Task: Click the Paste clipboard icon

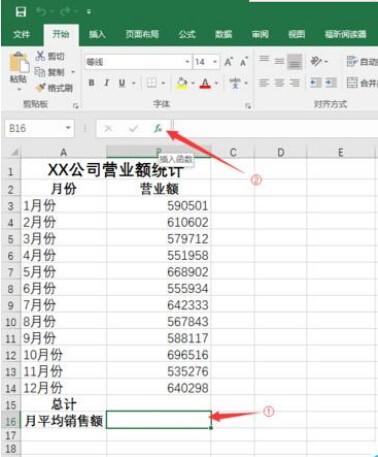Action: tap(18, 63)
